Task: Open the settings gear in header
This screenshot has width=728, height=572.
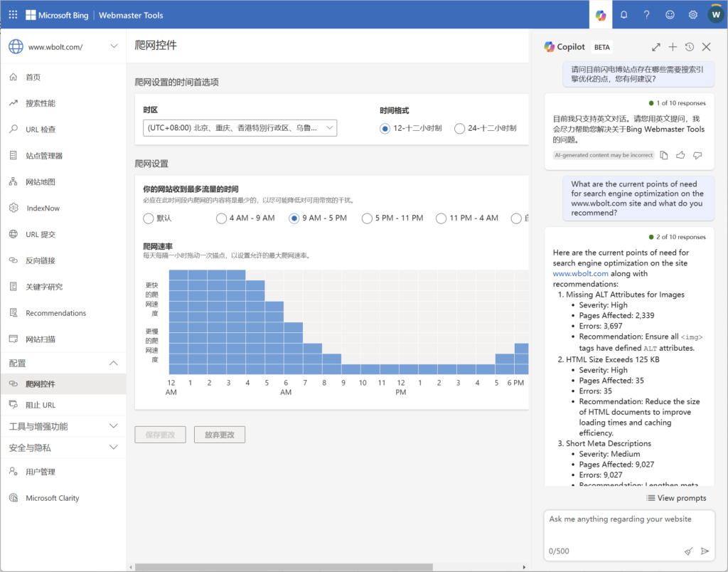Action: coord(692,14)
